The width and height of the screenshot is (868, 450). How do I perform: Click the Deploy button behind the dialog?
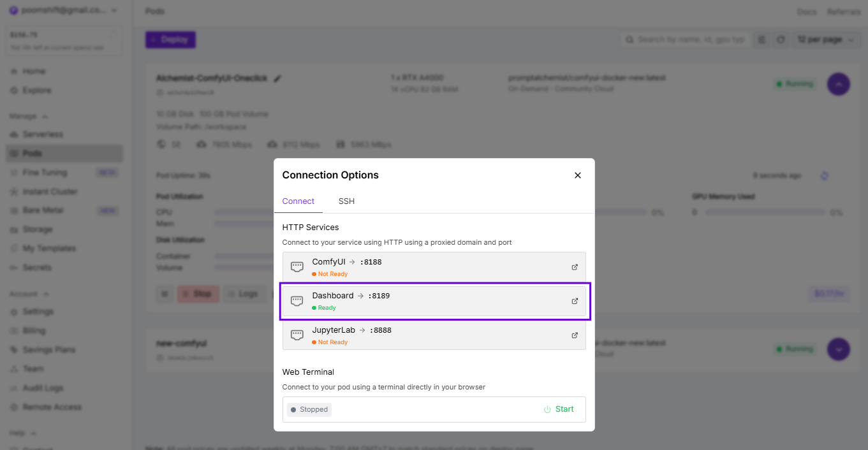point(170,40)
